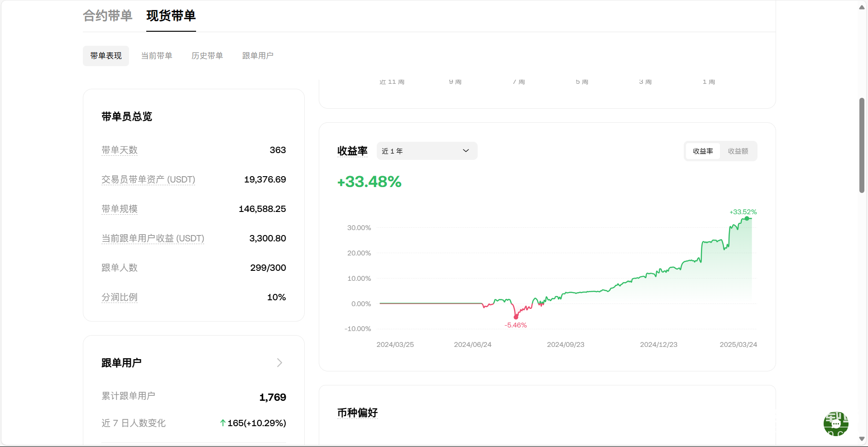The image size is (868, 447).
Task: Open the 当前带单 sub-tab
Action: click(x=157, y=56)
